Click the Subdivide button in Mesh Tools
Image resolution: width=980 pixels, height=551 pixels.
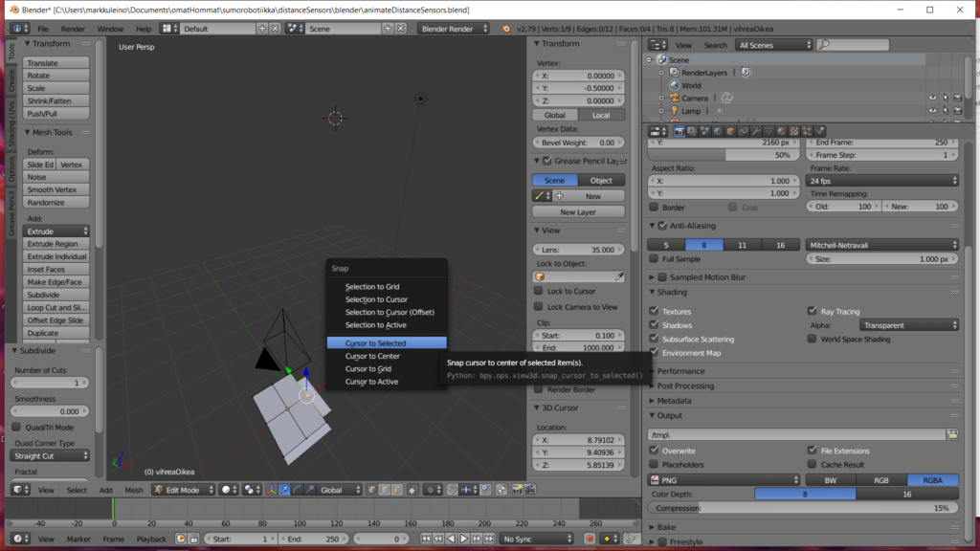(x=56, y=295)
